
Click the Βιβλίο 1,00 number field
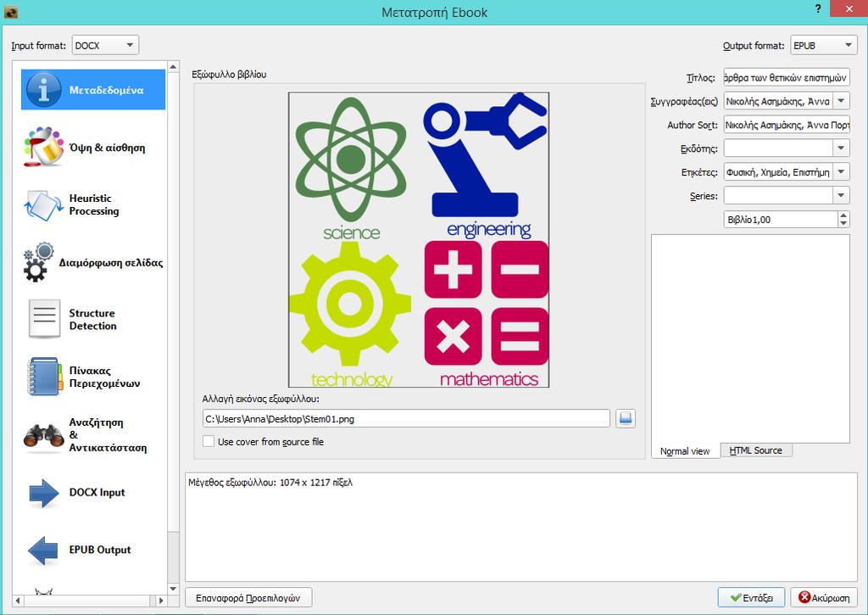click(x=781, y=220)
